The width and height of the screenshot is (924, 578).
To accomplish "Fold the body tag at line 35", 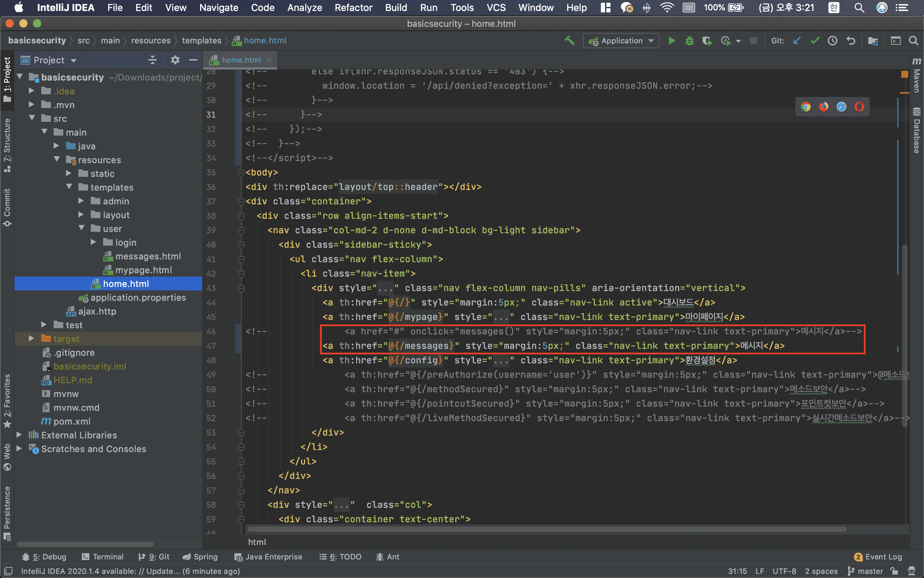I will tap(241, 173).
